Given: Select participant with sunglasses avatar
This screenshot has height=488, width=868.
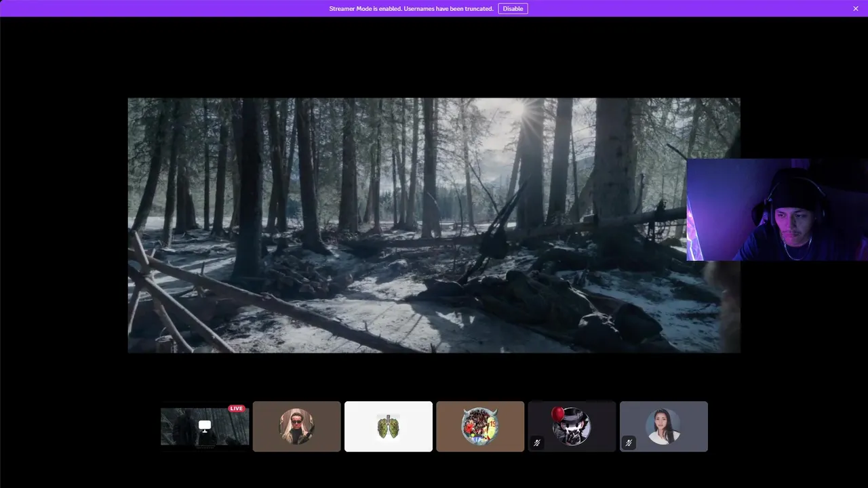Looking at the screenshot, I should pyautogui.click(x=297, y=426).
